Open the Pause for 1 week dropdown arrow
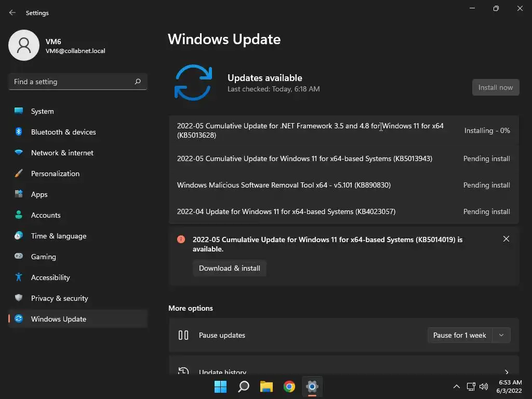Image resolution: width=532 pixels, height=399 pixels. point(501,335)
